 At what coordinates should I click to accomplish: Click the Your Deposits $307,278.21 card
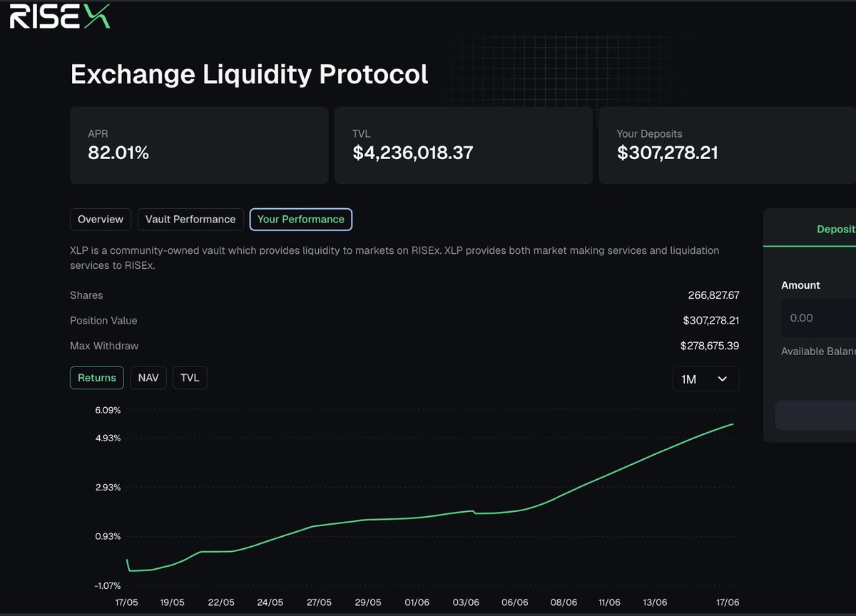[728, 145]
